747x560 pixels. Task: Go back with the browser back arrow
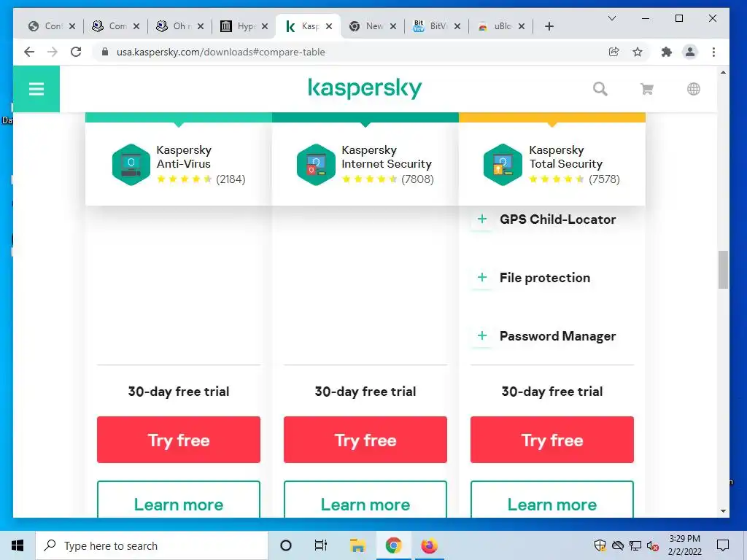point(29,52)
